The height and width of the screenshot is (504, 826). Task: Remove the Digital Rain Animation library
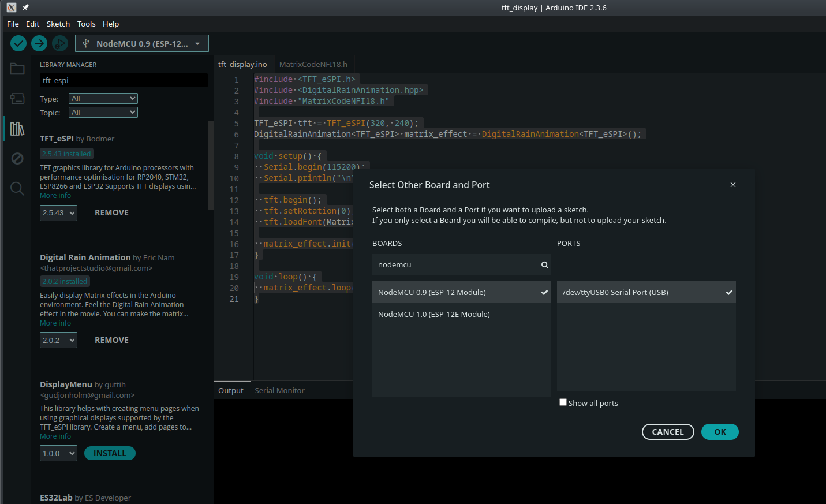click(111, 341)
